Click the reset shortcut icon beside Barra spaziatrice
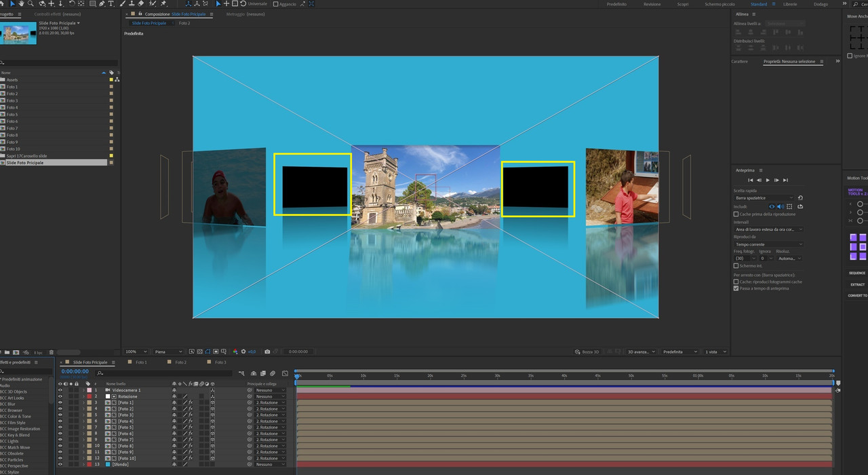The width and height of the screenshot is (868, 475). (800, 197)
